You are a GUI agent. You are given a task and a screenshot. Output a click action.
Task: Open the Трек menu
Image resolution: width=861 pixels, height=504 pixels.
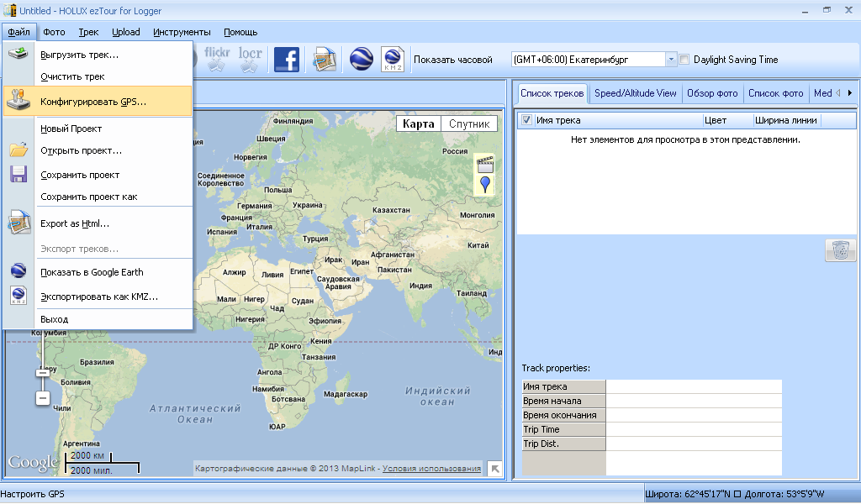88,32
